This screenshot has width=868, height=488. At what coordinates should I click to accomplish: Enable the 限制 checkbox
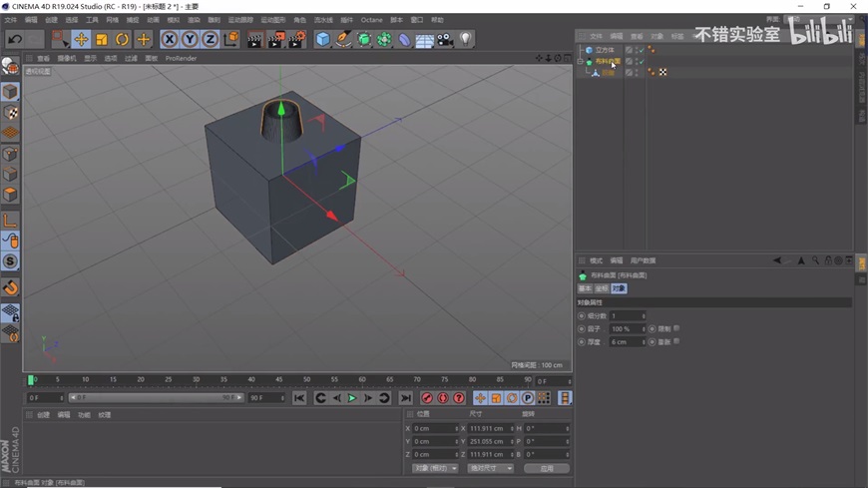tap(676, 328)
